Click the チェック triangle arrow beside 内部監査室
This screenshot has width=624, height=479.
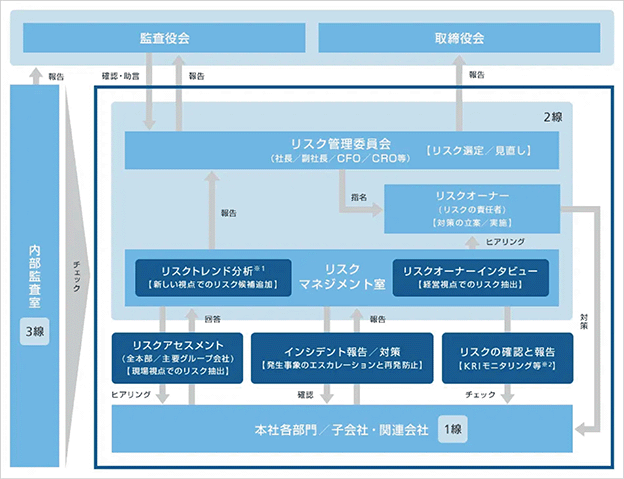click(x=77, y=275)
